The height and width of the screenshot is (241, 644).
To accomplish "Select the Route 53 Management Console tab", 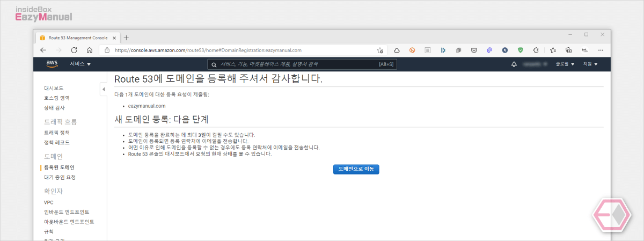I will coord(78,38).
